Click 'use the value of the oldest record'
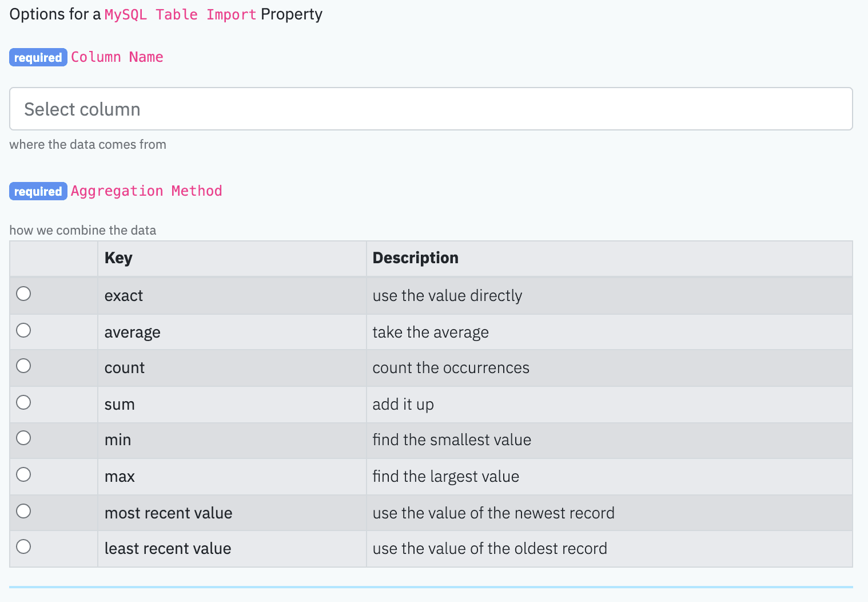This screenshot has width=868, height=602. coord(490,549)
